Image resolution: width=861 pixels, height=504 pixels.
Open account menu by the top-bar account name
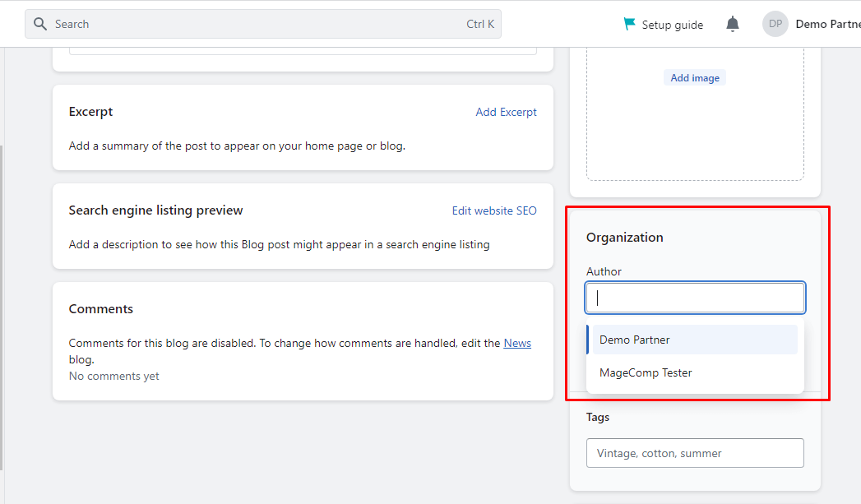pyautogui.click(x=827, y=25)
